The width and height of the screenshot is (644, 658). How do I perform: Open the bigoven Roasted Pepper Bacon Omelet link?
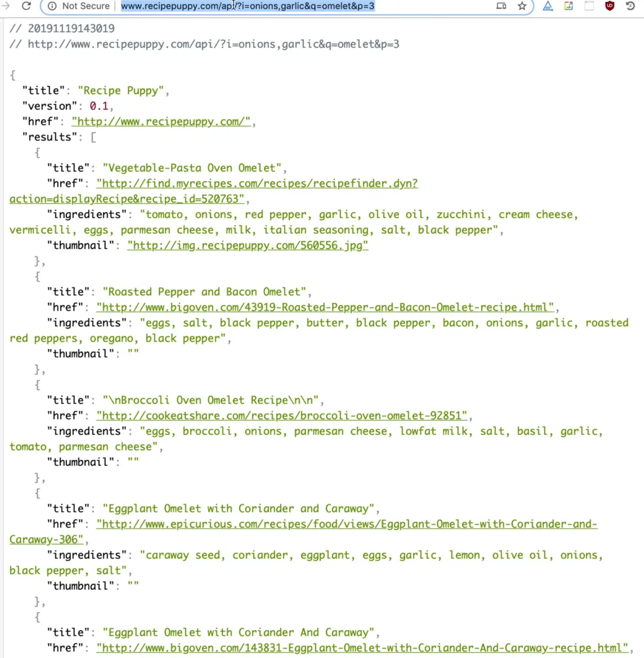coord(325,307)
